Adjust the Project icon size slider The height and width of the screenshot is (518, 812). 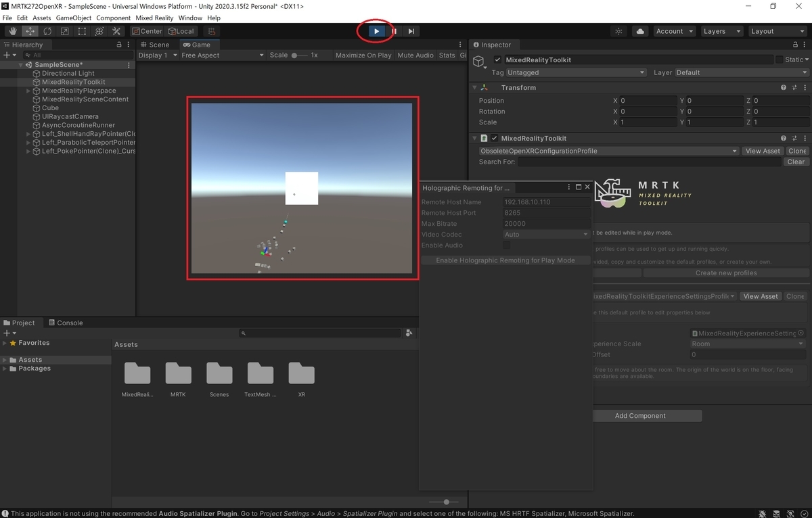(445, 502)
